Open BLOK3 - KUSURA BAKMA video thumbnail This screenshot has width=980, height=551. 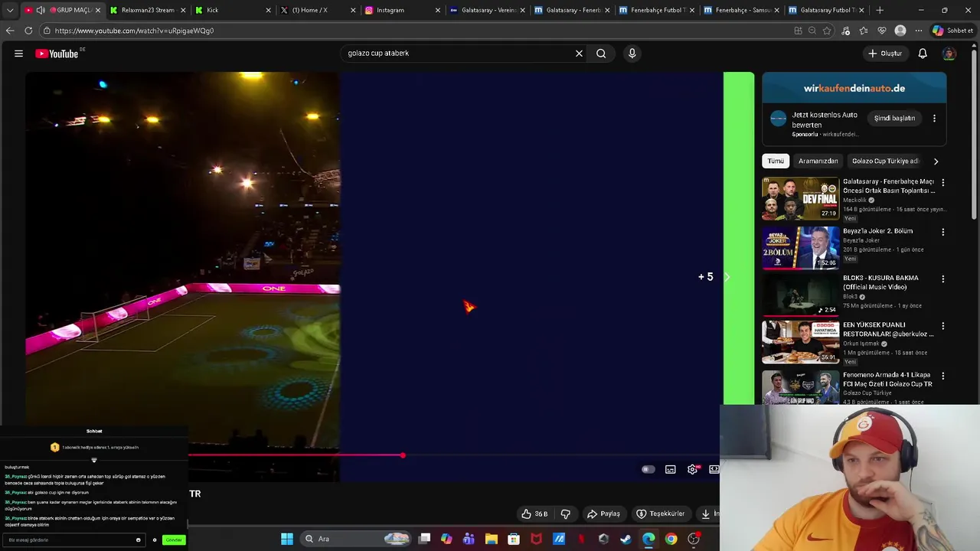[x=800, y=295]
